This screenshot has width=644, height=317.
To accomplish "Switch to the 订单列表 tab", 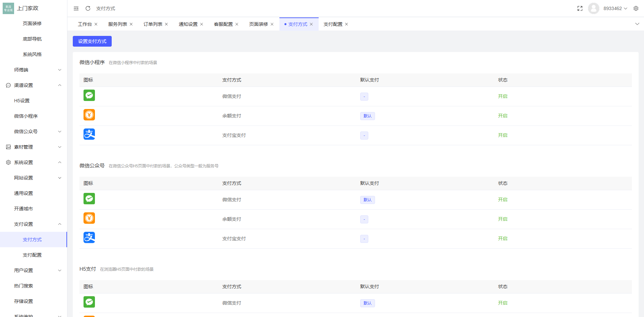I will (x=153, y=24).
